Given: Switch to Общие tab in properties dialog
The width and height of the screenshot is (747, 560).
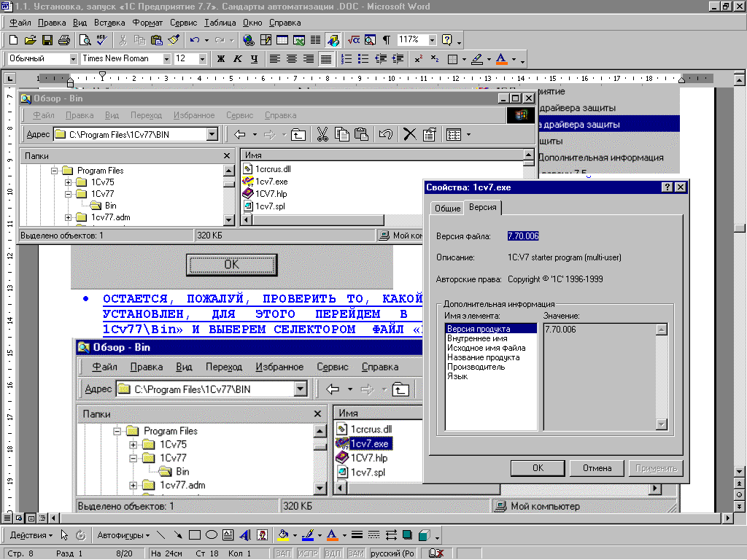Looking at the screenshot, I should tap(447, 208).
